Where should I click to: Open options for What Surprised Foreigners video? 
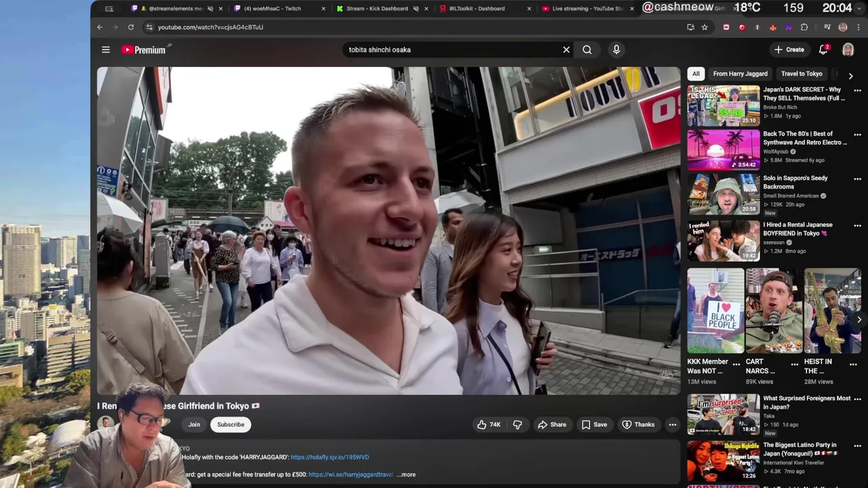coord(857,399)
